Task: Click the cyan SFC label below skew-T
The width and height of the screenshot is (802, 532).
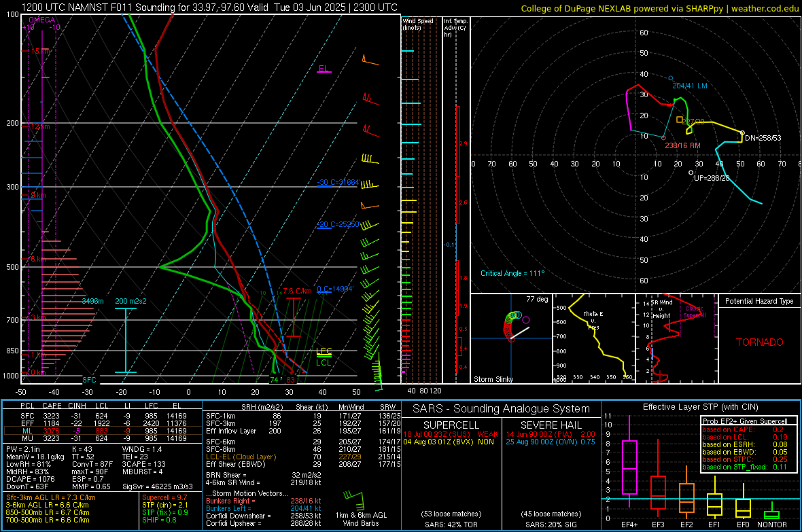Action: click(89, 380)
